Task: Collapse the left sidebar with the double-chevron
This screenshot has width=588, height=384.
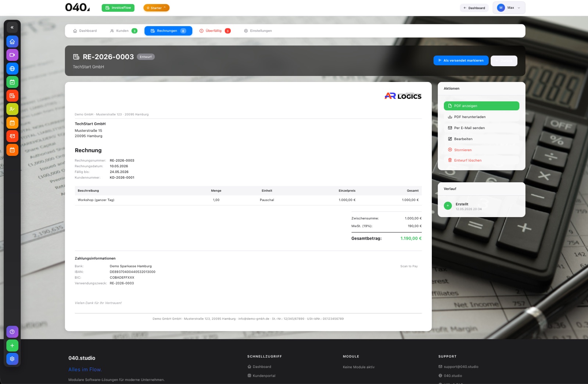Action: pos(12,27)
